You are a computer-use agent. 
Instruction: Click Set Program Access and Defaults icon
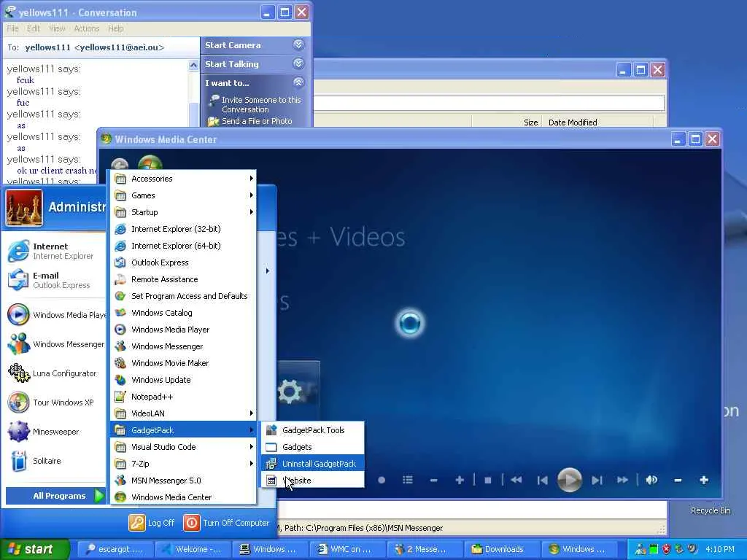pyautogui.click(x=120, y=296)
